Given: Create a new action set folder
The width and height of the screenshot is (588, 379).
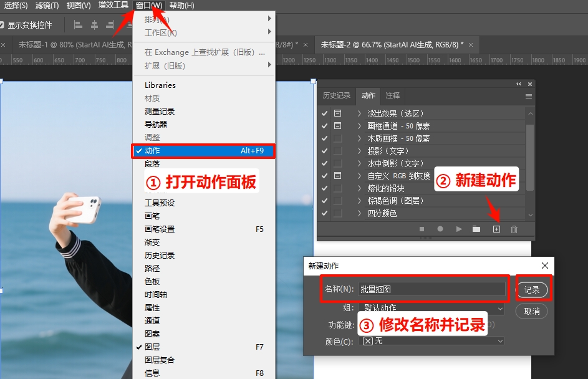Looking at the screenshot, I should point(477,229).
